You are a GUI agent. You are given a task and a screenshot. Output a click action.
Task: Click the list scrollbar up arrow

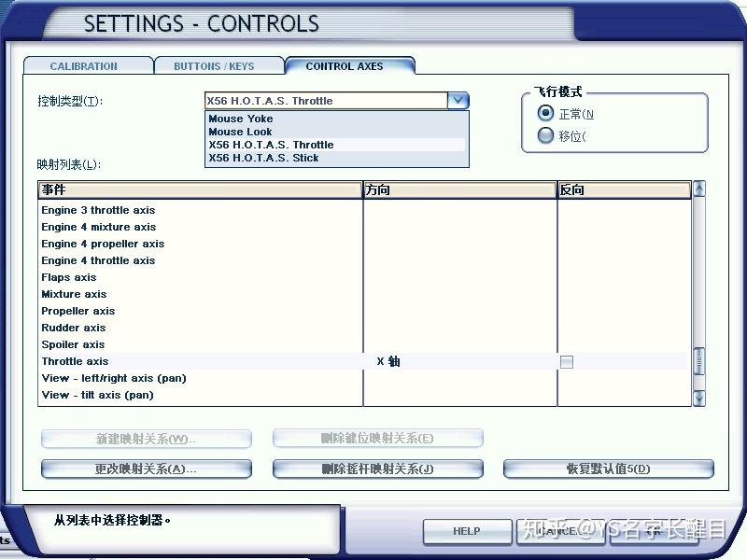[x=698, y=189]
